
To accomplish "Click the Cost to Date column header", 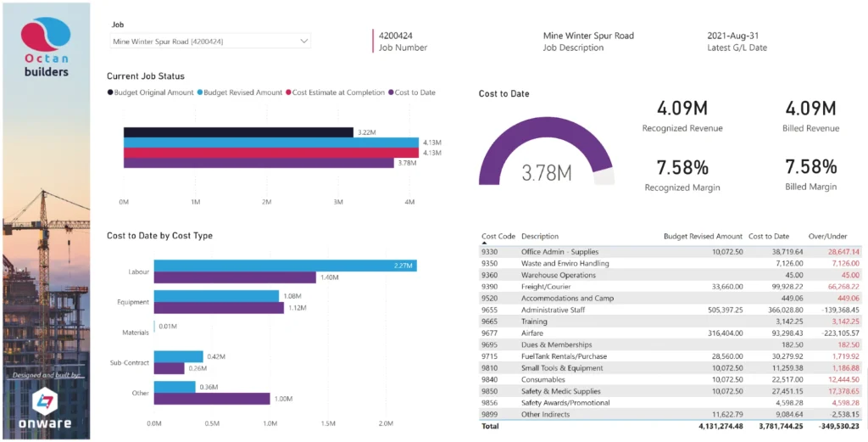I will tap(769, 237).
